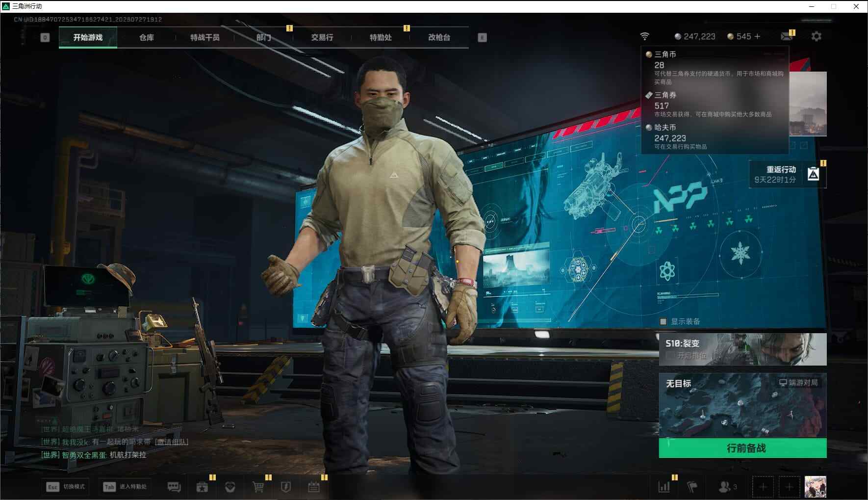Screen dimensions: 868x500
Task: Click the E key hint icon
Action: click(x=482, y=37)
